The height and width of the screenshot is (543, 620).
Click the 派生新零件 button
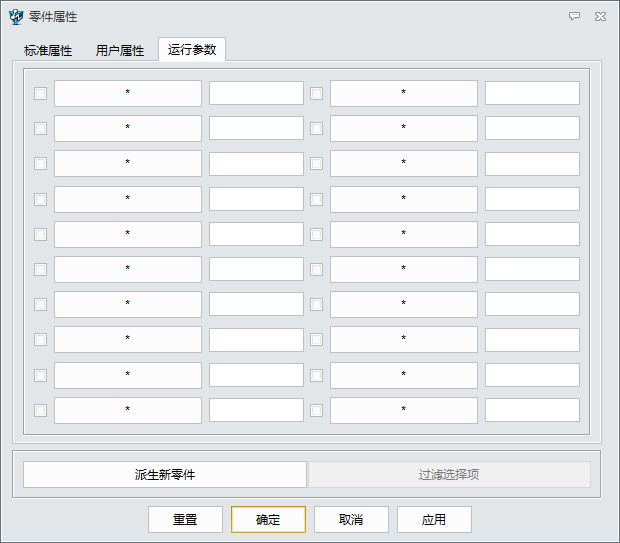tap(165, 474)
